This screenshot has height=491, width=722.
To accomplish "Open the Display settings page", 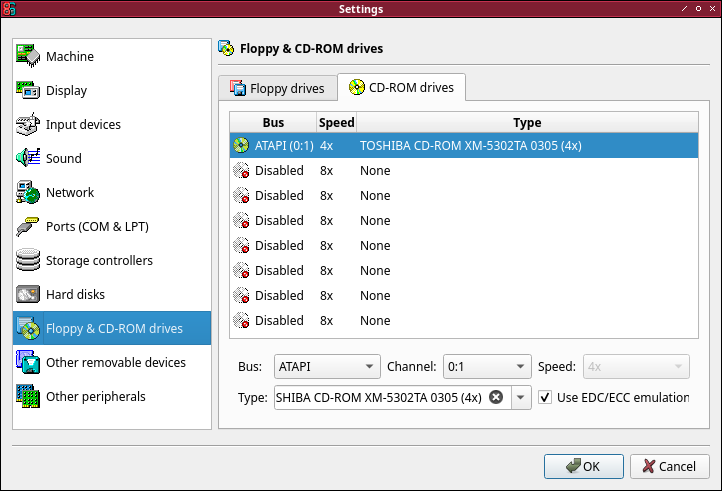I will point(112,90).
